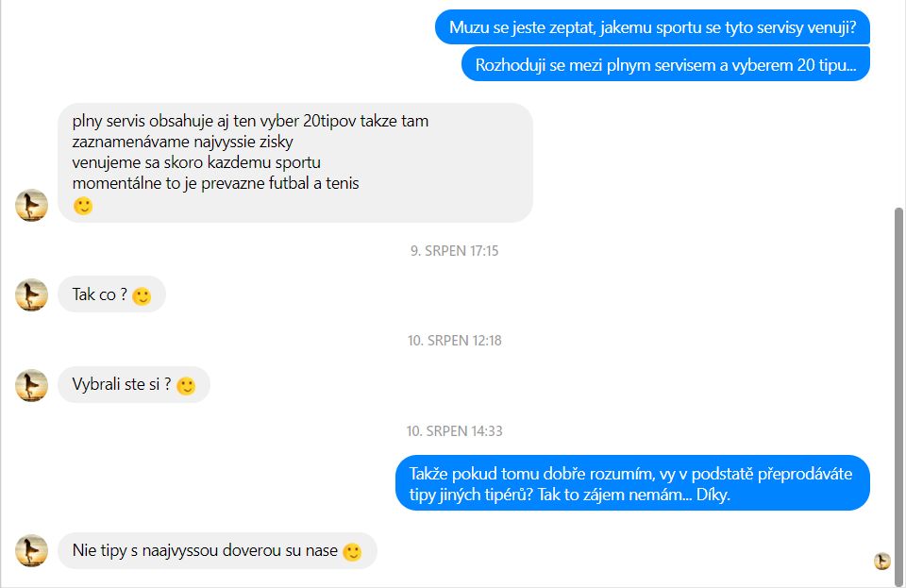
Task: Click the chat's vertical scrollbar thumb
Action: click(899, 395)
